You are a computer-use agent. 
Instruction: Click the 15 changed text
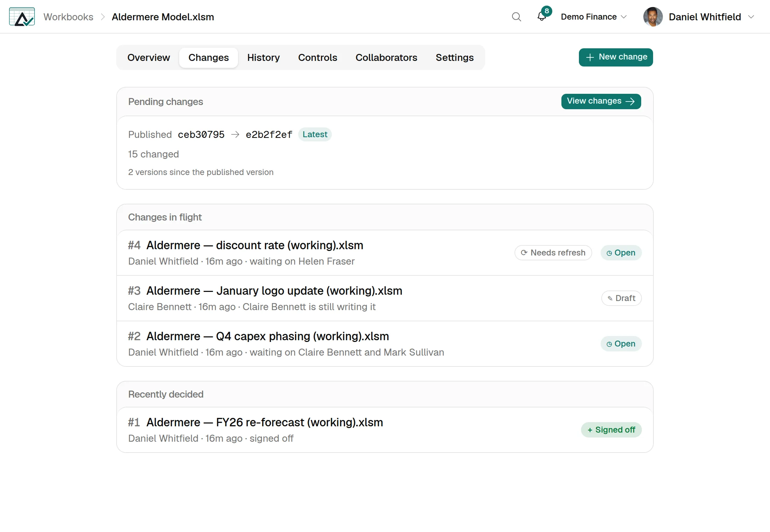pos(153,154)
